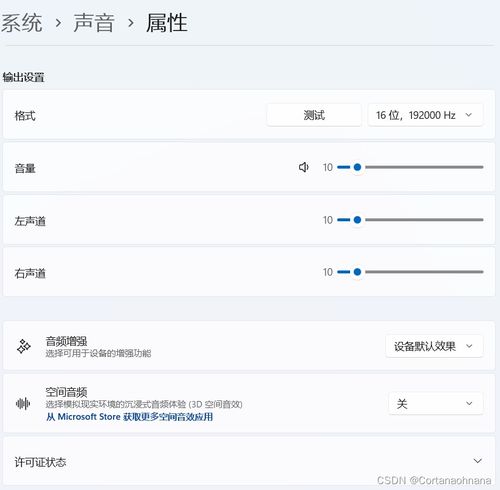Go to 声音 in breadcrumb

pyautogui.click(x=94, y=23)
